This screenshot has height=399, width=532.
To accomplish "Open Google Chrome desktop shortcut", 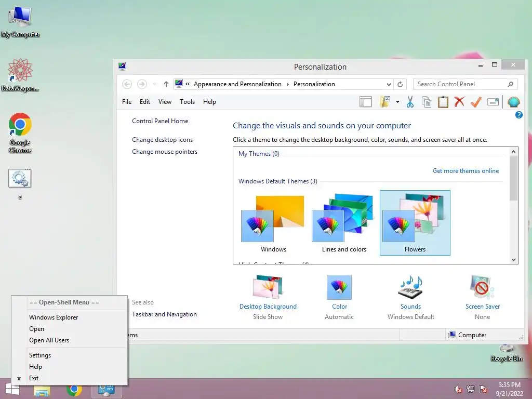I will pos(20,133).
